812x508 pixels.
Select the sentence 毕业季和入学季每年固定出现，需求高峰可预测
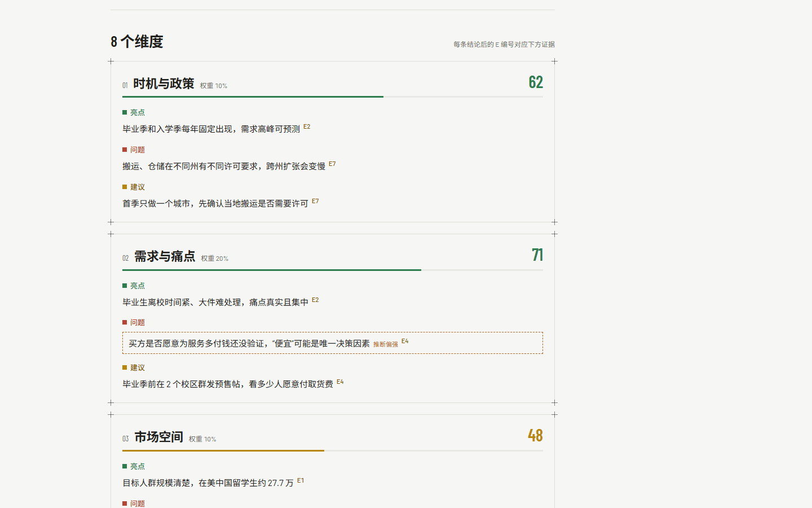coord(211,129)
